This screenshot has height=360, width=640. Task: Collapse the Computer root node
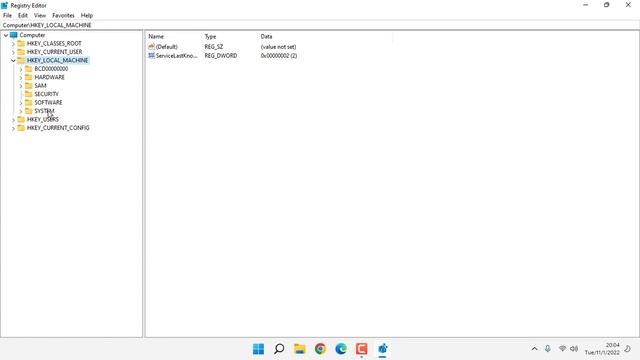[x=6, y=36]
